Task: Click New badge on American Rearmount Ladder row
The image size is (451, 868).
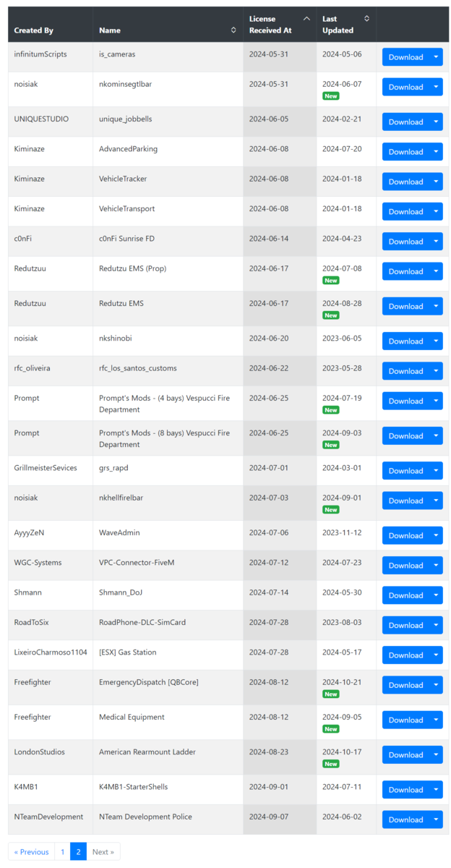Action: [331, 763]
